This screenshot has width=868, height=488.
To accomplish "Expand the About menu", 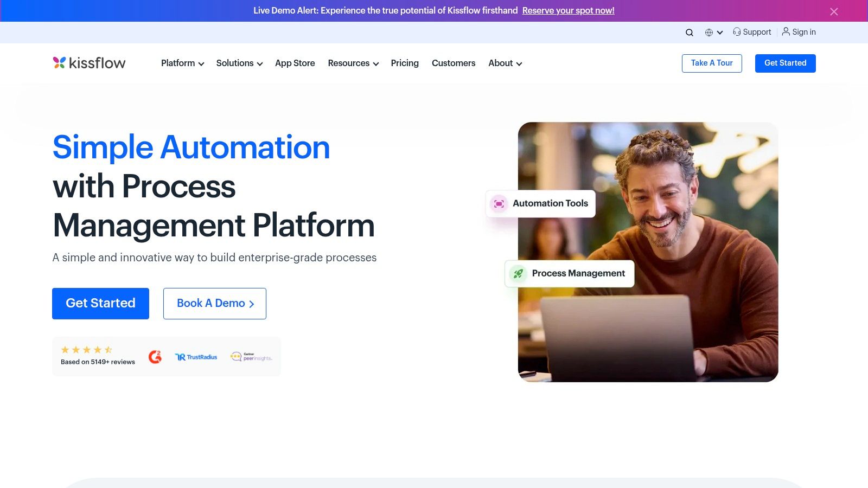I will pos(505,63).
